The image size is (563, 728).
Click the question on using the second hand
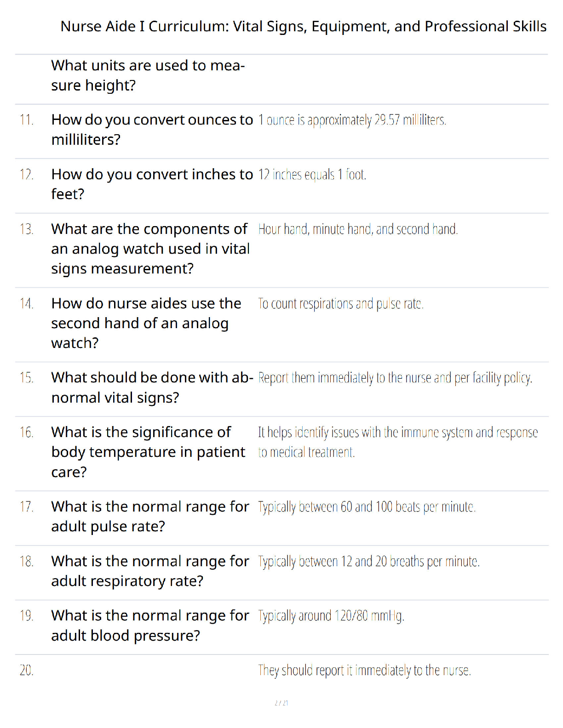pyautogui.click(x=146, y=323)
